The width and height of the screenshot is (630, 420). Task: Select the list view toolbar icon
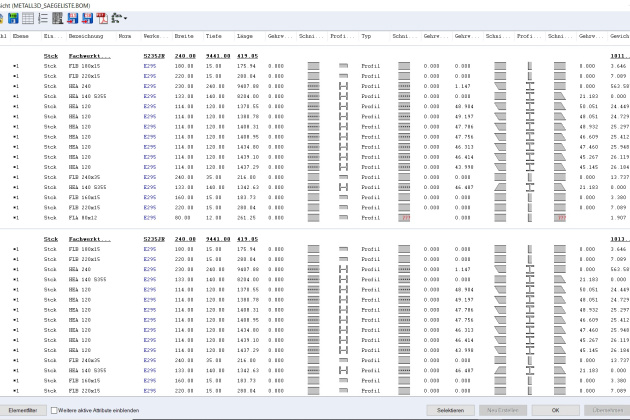click(x=43, y=18)
